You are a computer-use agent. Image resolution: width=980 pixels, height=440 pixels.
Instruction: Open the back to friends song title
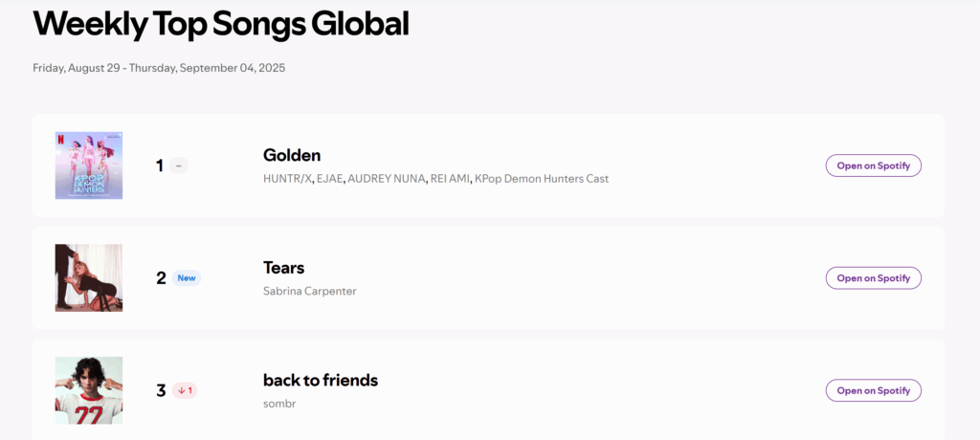pos(321,380)
